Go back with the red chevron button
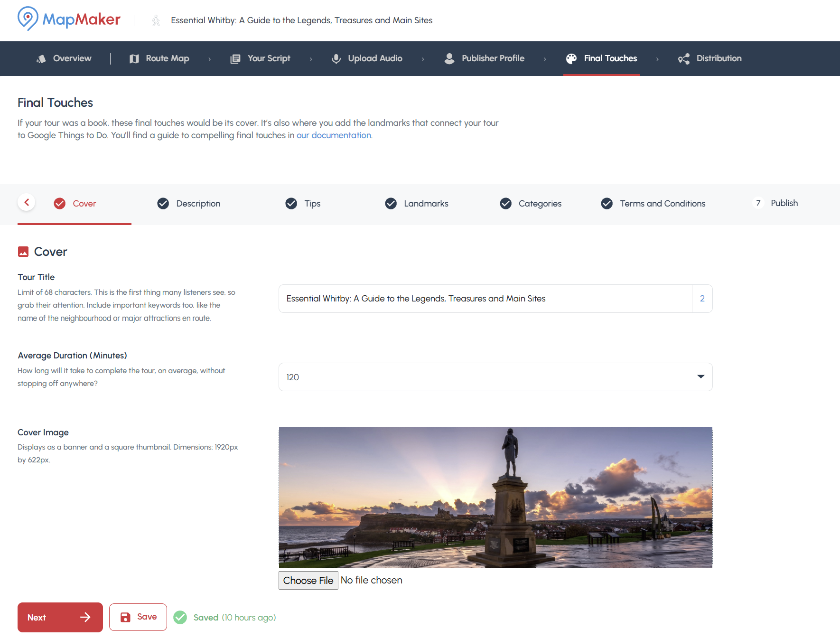840x639 pixels. tap(27, 203)
